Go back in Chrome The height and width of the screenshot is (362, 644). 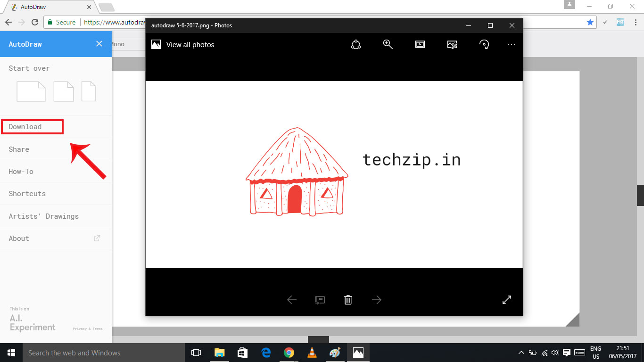click(8, 22)
